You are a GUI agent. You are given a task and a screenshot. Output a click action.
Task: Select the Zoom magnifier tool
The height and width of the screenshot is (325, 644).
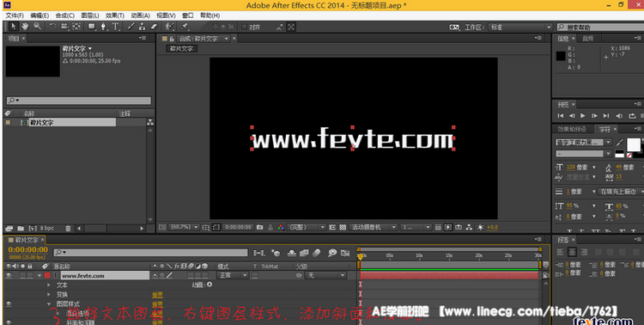click(x=37, y=27)
